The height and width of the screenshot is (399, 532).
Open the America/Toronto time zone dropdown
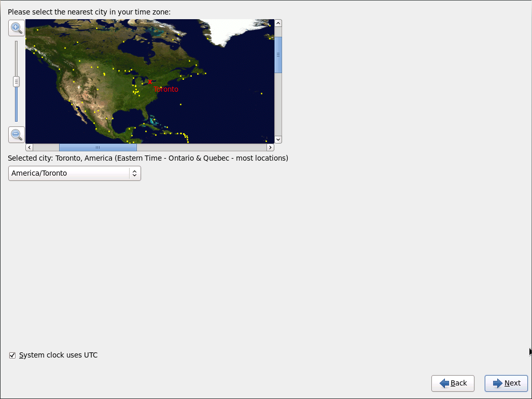point(75,173)
